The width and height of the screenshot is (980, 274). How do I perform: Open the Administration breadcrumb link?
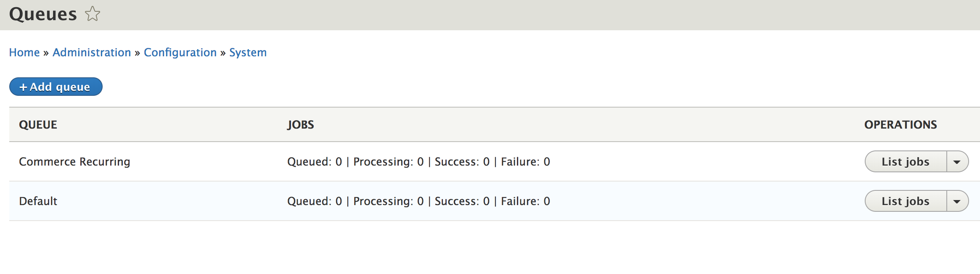(x=92, y=52)
